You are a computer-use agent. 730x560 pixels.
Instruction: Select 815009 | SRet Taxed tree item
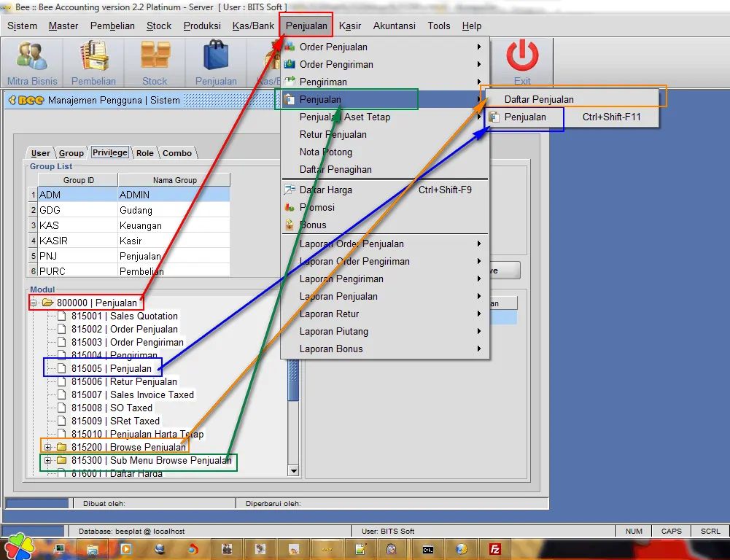115,421
